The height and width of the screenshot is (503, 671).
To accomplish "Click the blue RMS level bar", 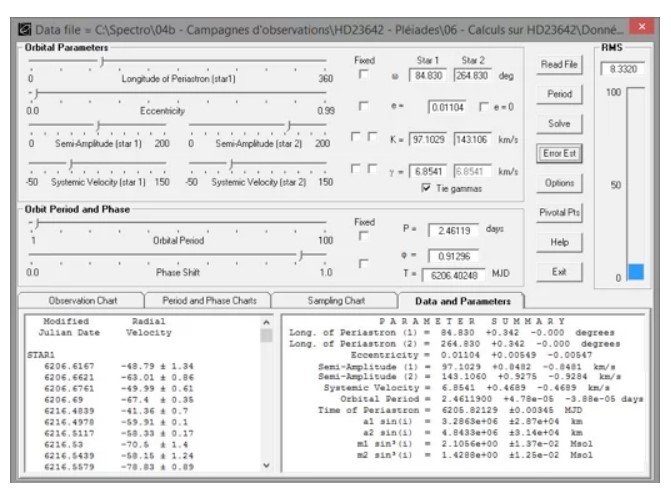I will click(x=636, y=272).
